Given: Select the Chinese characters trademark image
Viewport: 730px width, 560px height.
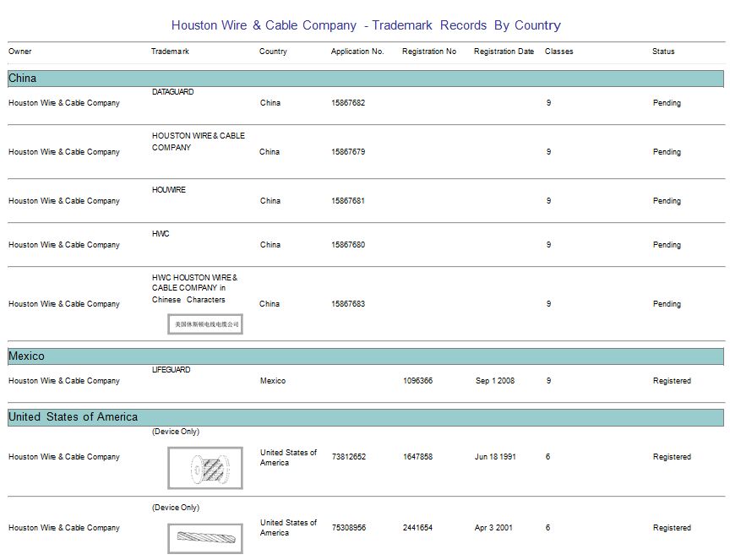Looking at the screenshot, I should (x=204, y=323).
